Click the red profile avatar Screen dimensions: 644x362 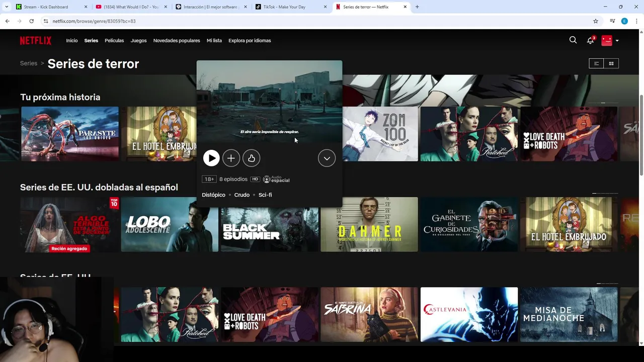click(607, 40)
